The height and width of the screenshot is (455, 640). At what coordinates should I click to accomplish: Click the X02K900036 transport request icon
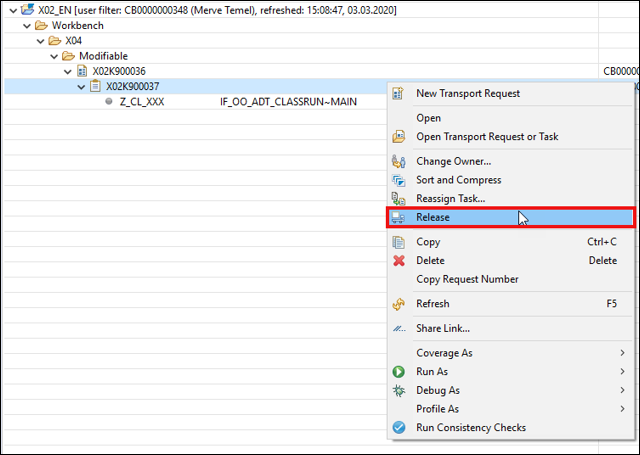click(x=82, y=71)
